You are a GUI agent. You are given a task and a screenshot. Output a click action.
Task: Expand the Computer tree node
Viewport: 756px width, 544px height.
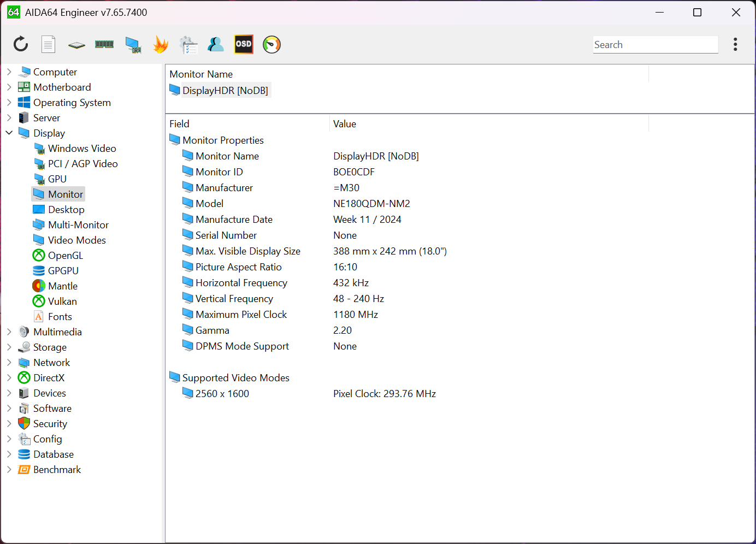9,72
